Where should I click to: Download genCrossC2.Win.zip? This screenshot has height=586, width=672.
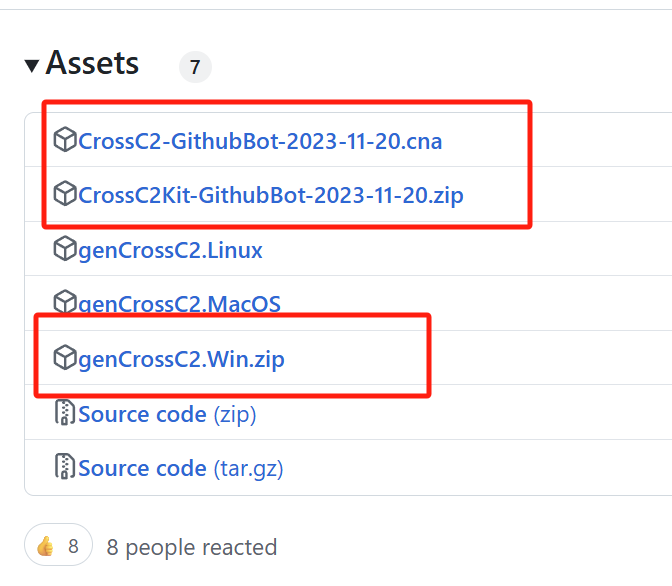point(181,359)
